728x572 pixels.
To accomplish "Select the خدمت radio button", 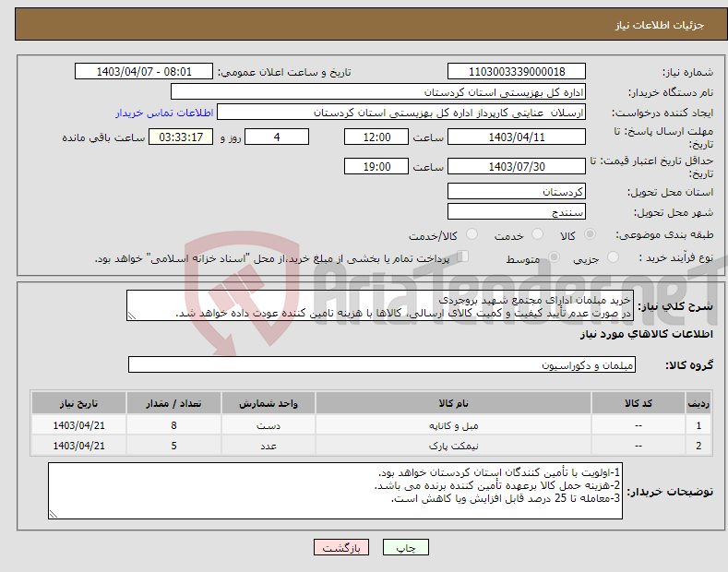I will coord(537,234).
